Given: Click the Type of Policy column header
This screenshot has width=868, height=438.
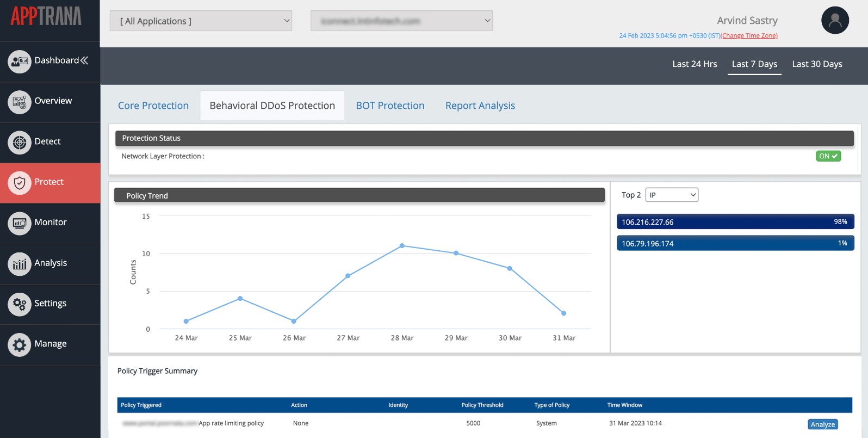Looking at the screenshot, I should [552, 405].
